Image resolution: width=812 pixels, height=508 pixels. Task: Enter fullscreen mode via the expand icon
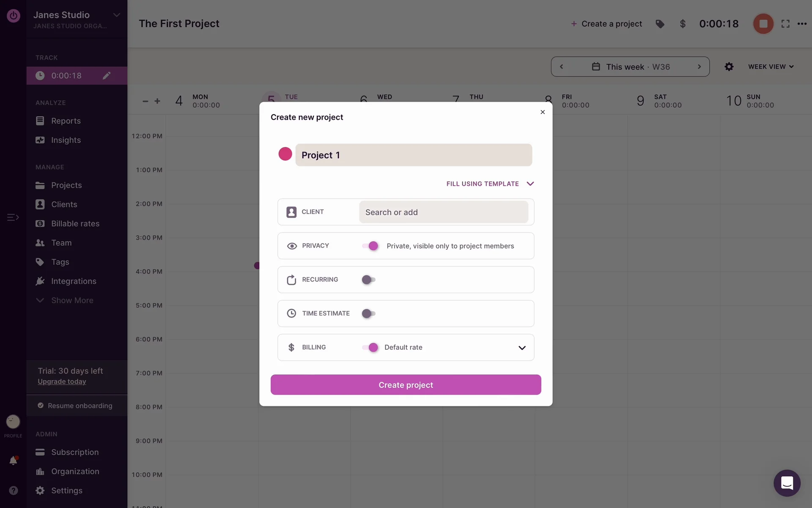(x=785, y=24)
